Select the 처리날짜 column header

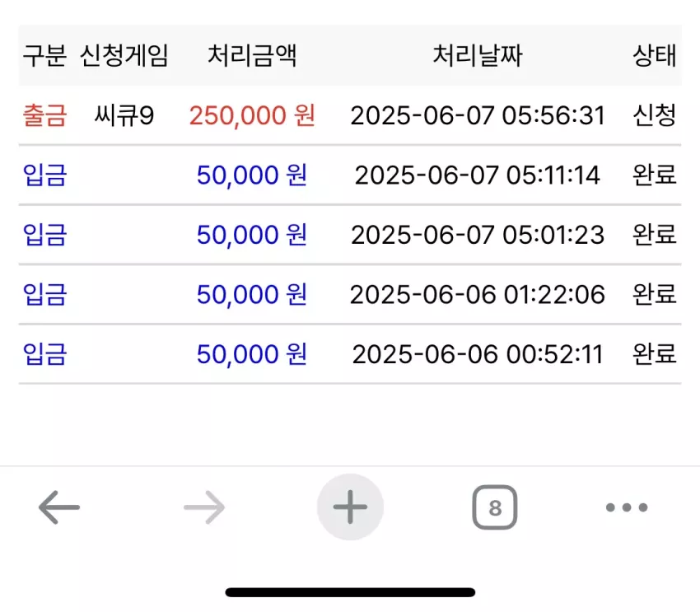[477, 55]
